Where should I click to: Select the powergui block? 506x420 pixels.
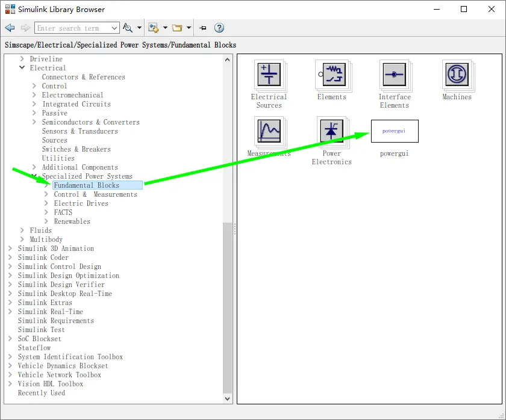[395, 131]
